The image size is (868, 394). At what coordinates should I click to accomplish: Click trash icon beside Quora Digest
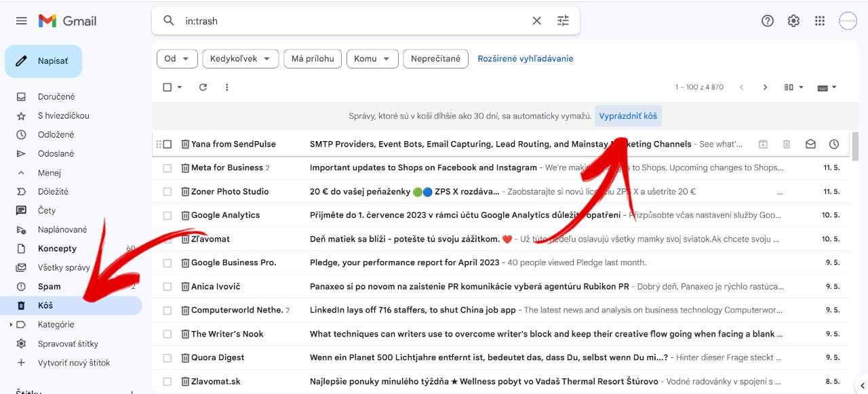(x=185, y=358)
